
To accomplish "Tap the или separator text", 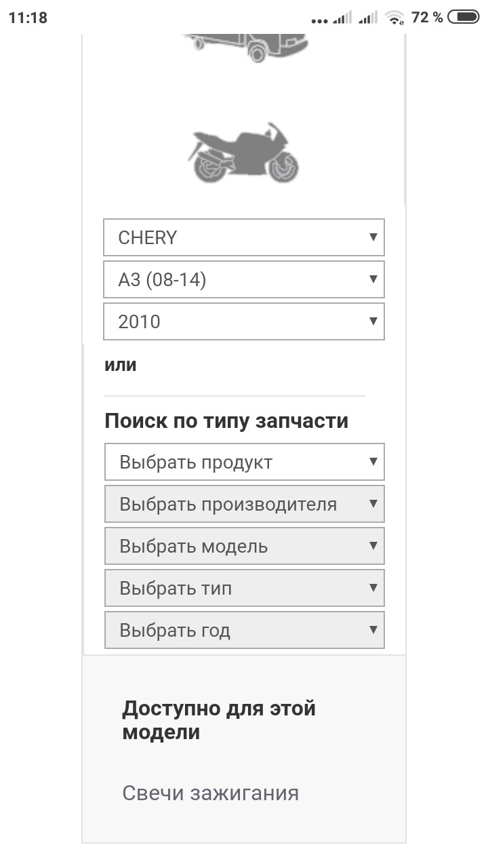I will point(120,364).
